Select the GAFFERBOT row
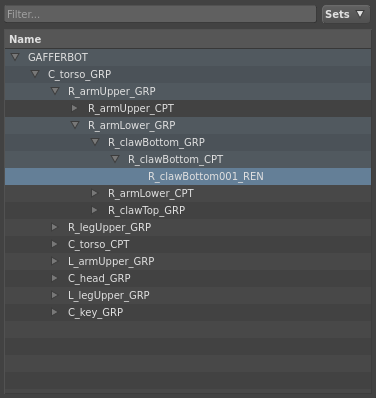Screen dimensions: 376x398 click(x=188, y=57)
